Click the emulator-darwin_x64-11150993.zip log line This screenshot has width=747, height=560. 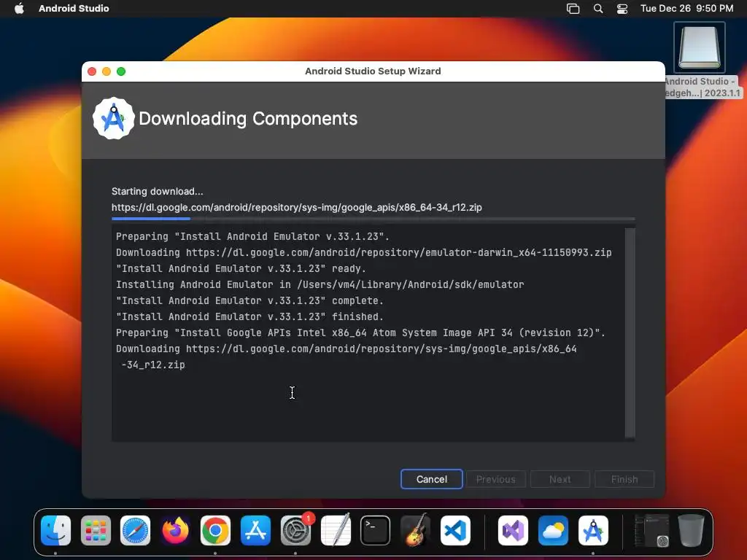pyautogui.click(x=363, y=252)
